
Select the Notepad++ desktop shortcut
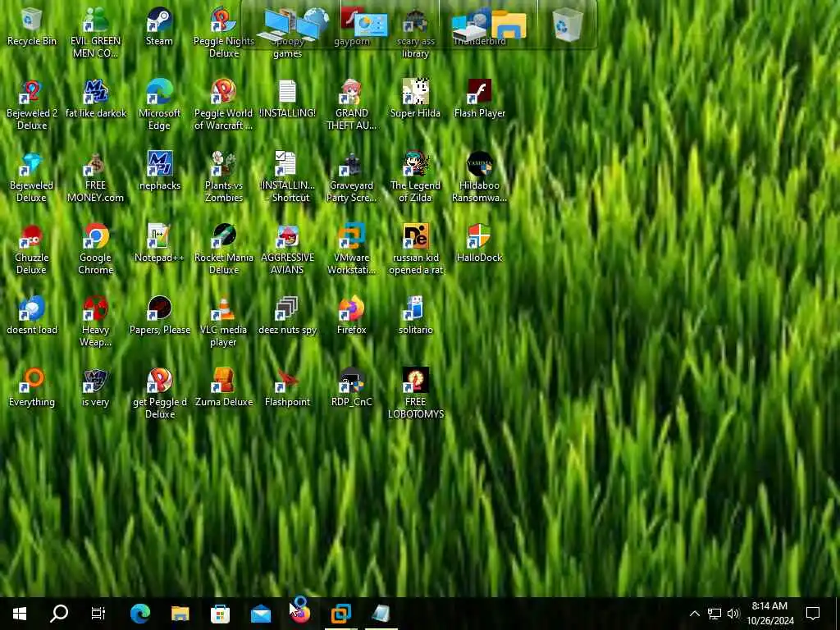point(159,244)
